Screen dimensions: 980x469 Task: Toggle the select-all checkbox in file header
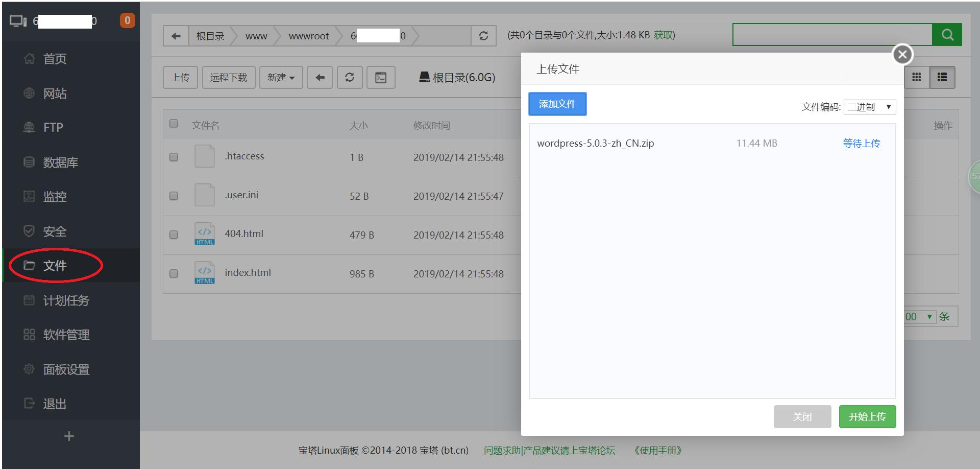click(174, 124)
